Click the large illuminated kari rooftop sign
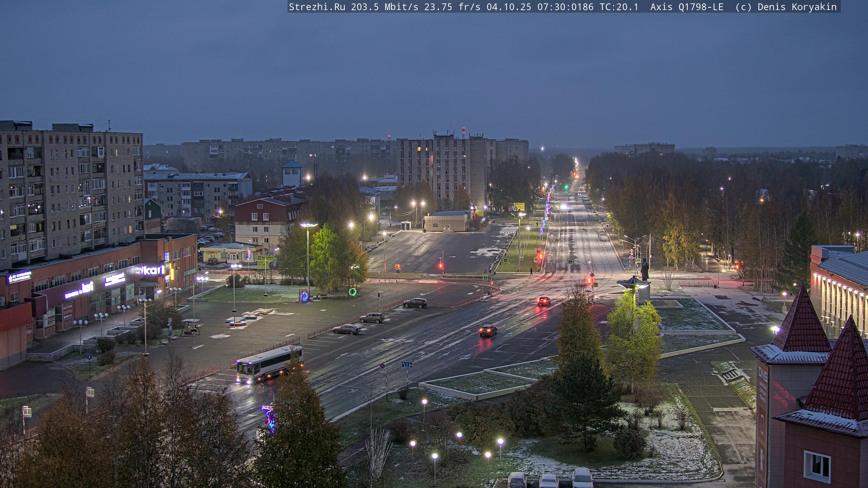This screenshot has width=868, height=488. 153,270
